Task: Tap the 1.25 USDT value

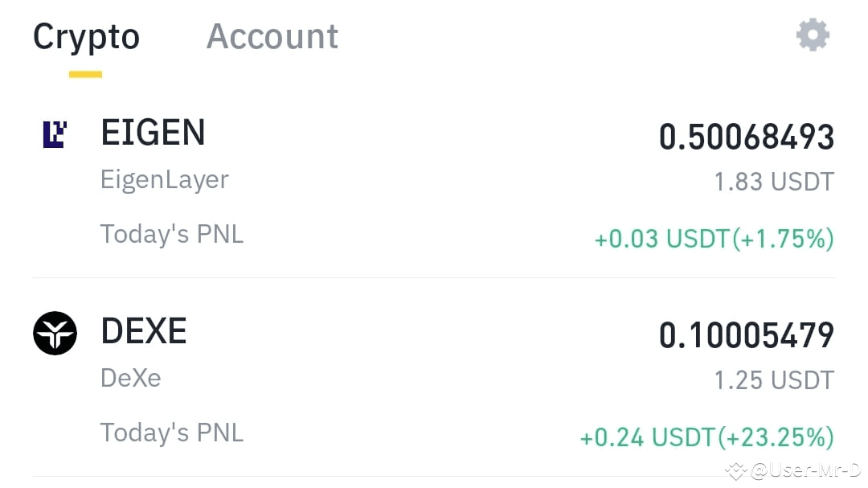Action: [774, 380]
